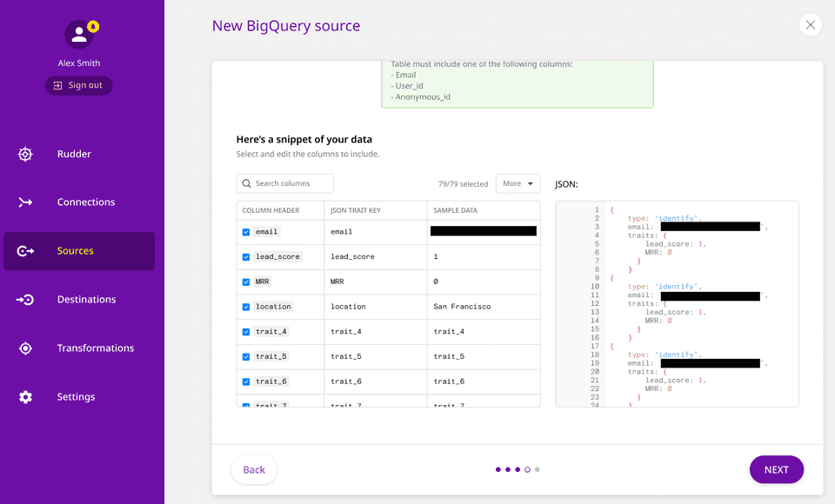The height and width of the screenshot is (504, 835).
Task: Sign out of Alex Smith account
Action: pos(78,85)
